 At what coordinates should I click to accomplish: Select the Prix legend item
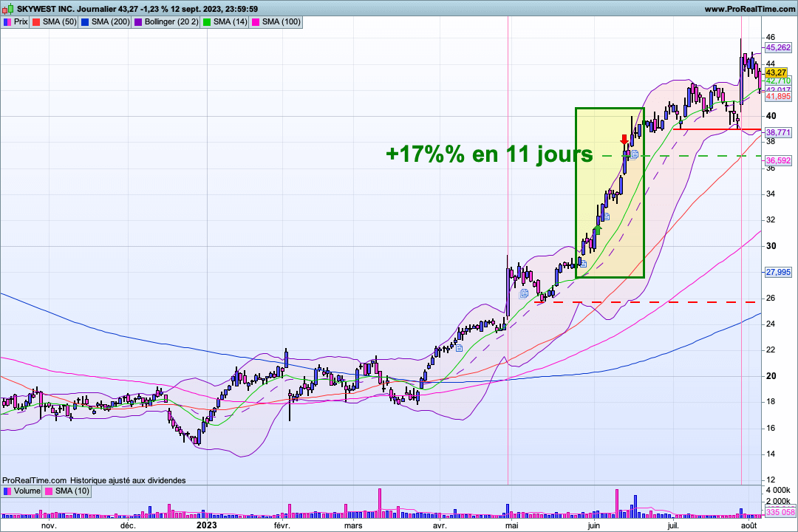pos(16,22)
